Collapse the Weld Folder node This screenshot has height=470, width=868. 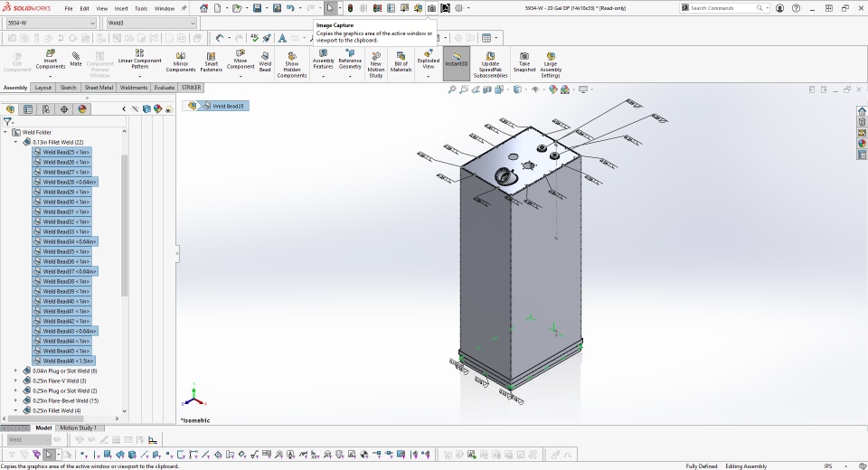coord(5,132)
